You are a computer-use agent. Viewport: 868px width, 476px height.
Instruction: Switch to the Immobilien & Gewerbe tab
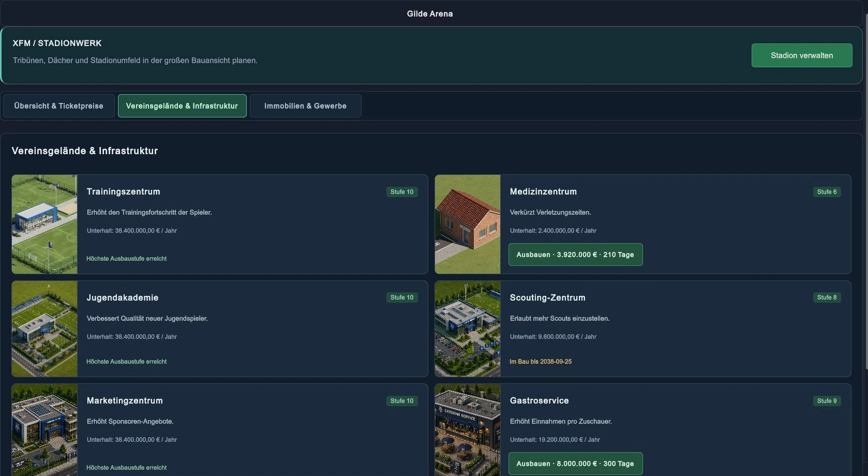[x=306, y=106]
